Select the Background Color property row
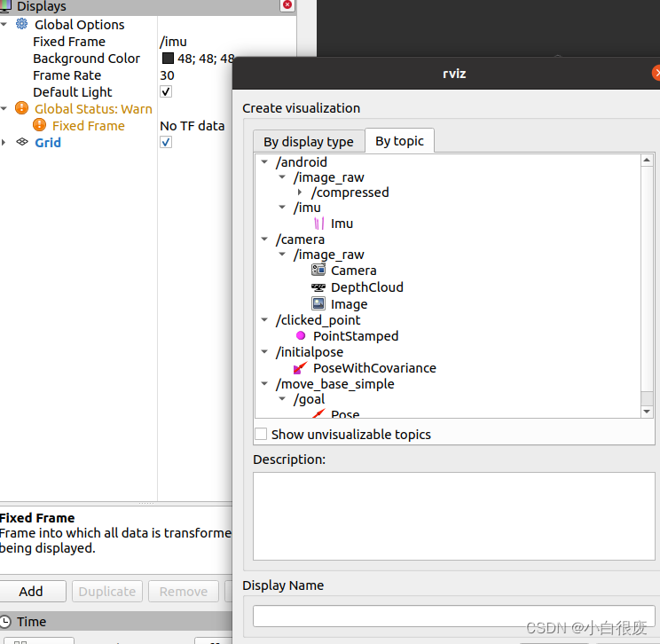The image size is (660, 644). (x=116, y=59)
